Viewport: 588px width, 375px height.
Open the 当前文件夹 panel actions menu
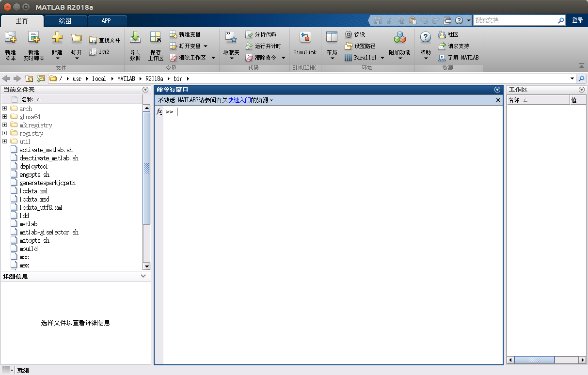point(145,90)
